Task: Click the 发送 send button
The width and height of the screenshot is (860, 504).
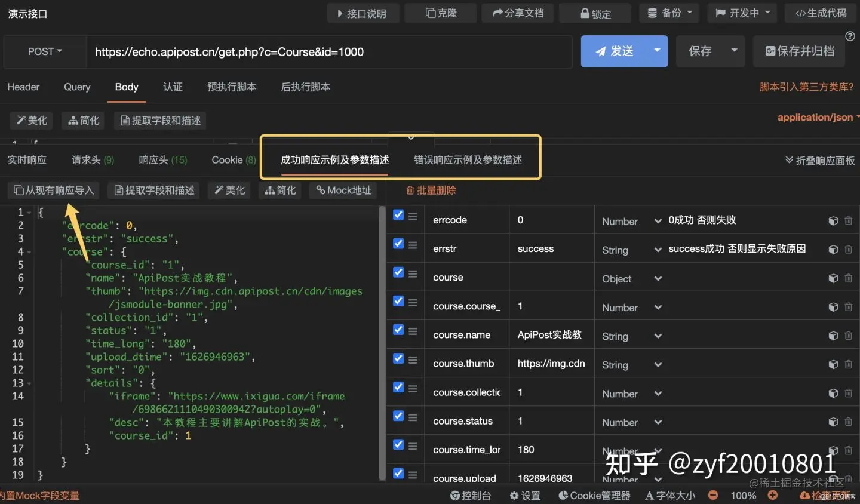Action: (614, 51)
